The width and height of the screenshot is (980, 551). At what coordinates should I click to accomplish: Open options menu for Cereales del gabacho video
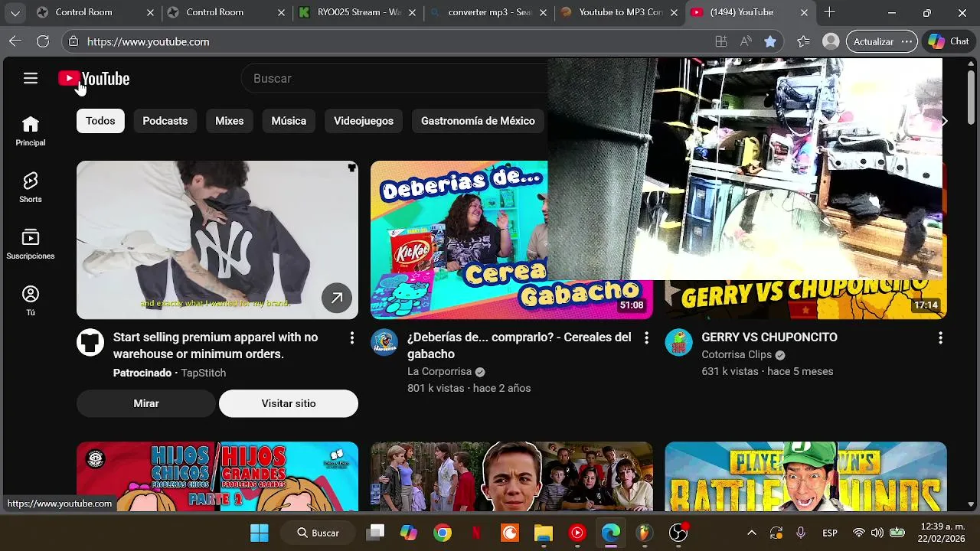pos(646,337)
